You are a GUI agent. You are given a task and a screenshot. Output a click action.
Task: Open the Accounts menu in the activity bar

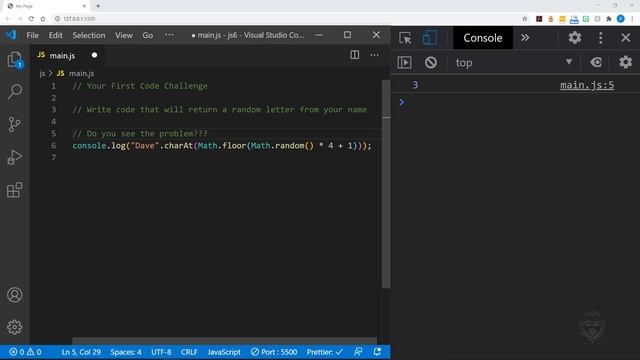pyautogui.click(x=15, y=295)
